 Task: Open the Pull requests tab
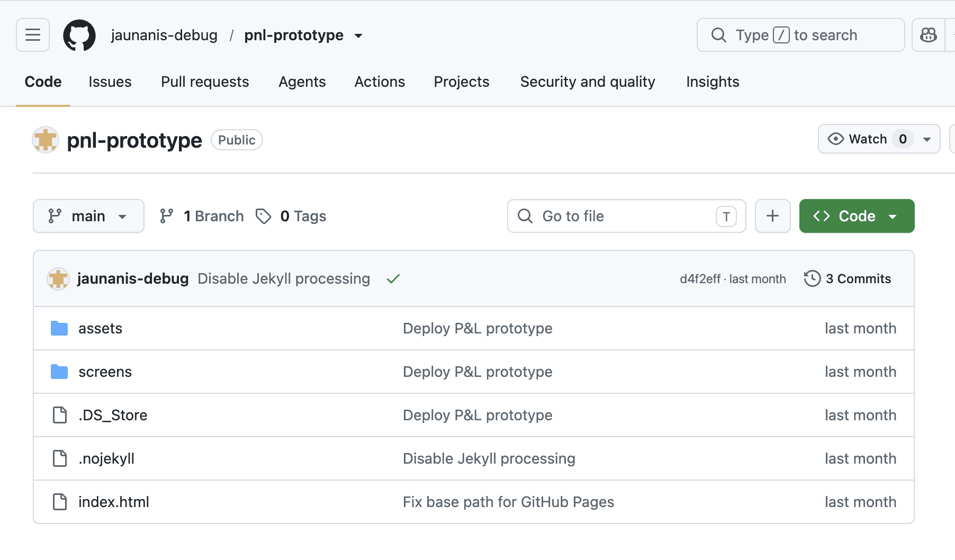coord(205,82)
